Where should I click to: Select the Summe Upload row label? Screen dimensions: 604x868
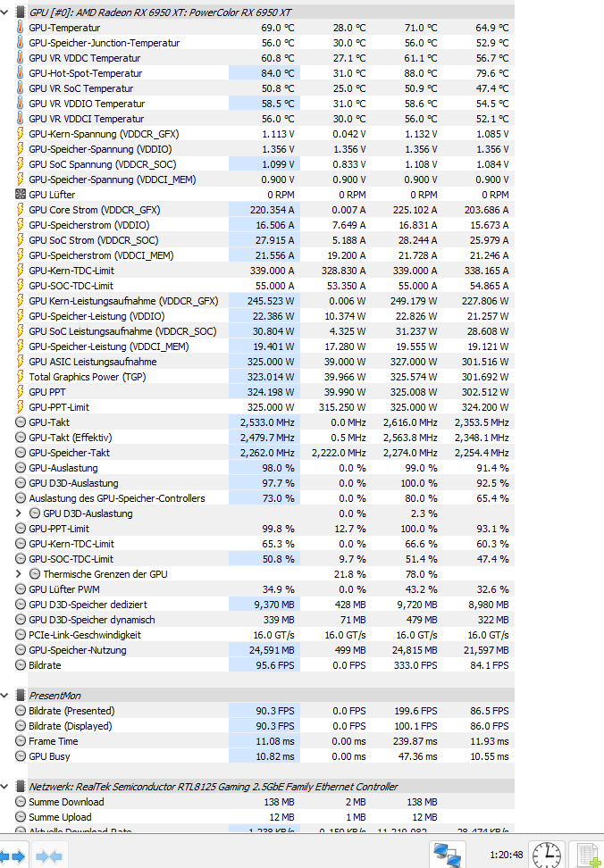60,817
